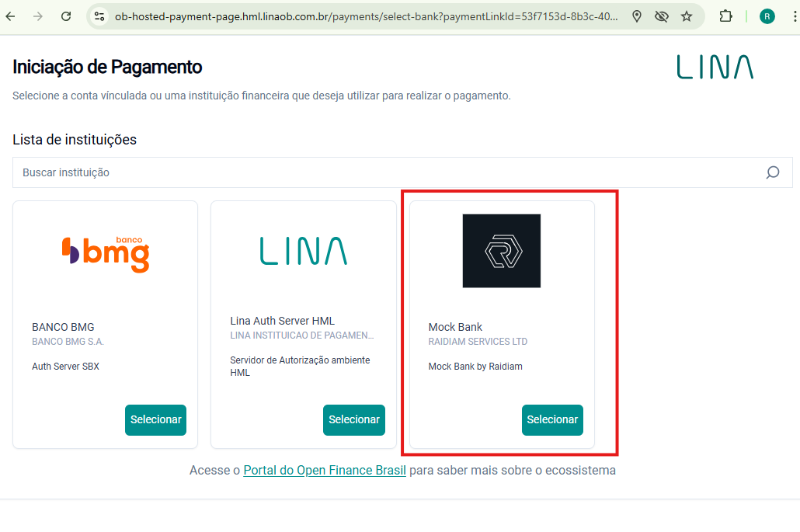Click Mock Bank by Raidiam description
800x532 pixels.
click(x=475, y=367)
